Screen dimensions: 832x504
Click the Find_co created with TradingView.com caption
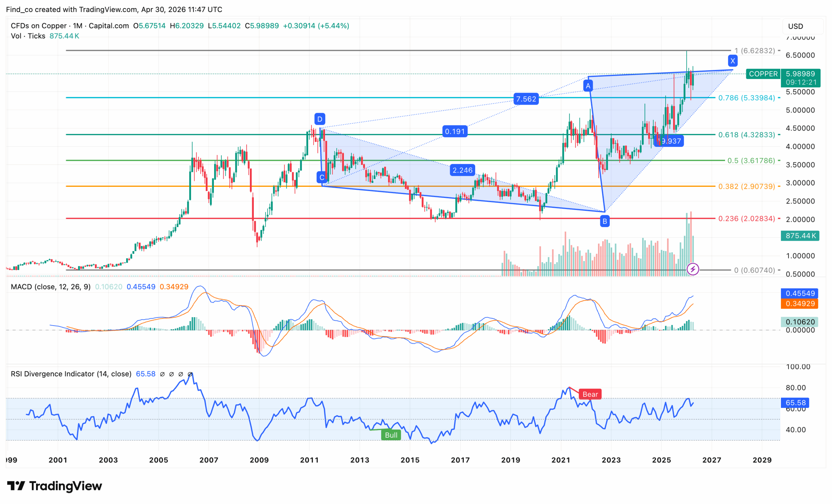[x=114, y=9]
